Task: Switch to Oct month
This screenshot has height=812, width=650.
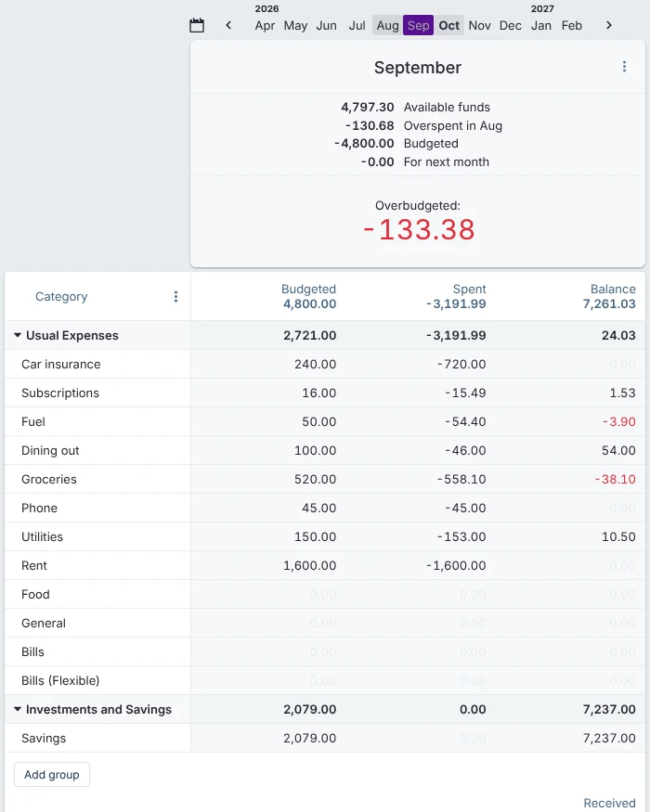Action: (x=448, y=26)
